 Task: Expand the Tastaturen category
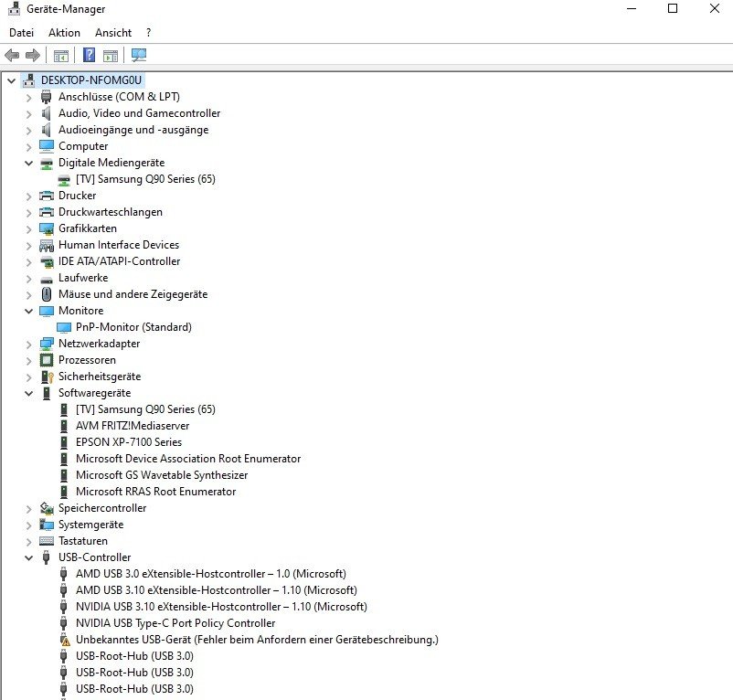[28, 541]
